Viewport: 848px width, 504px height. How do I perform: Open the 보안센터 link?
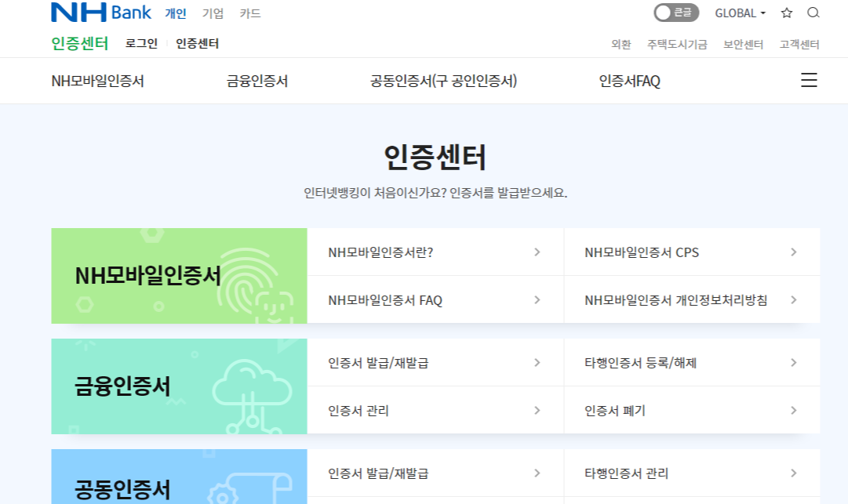pyautogui.click(x=744, y=45)
